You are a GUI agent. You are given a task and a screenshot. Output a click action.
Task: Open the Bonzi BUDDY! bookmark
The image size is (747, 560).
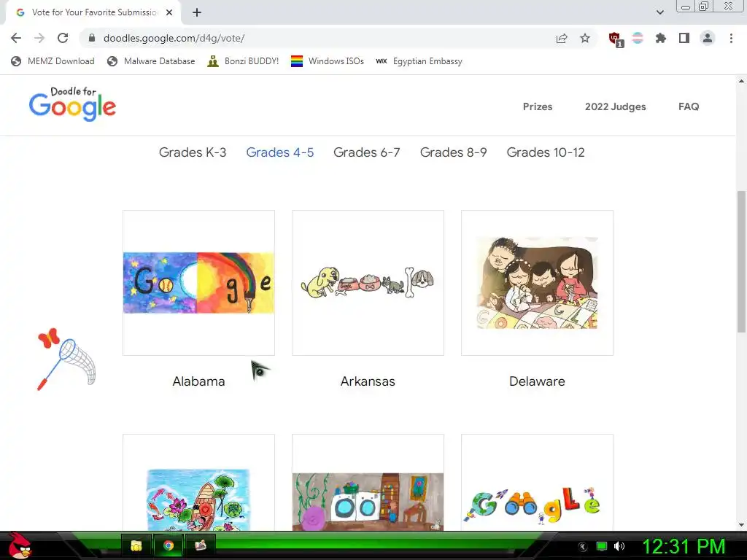[243, 61]
